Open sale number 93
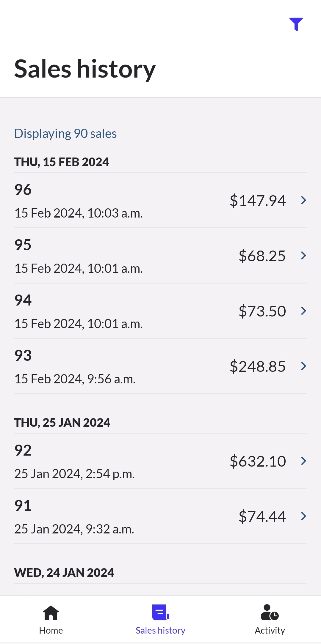321x644 pixels. (x=23, y=355)
